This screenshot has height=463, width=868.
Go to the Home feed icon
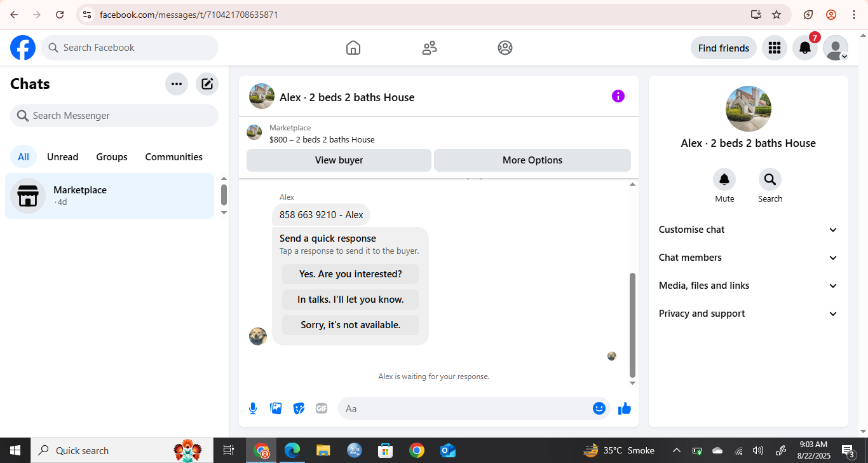353,48
